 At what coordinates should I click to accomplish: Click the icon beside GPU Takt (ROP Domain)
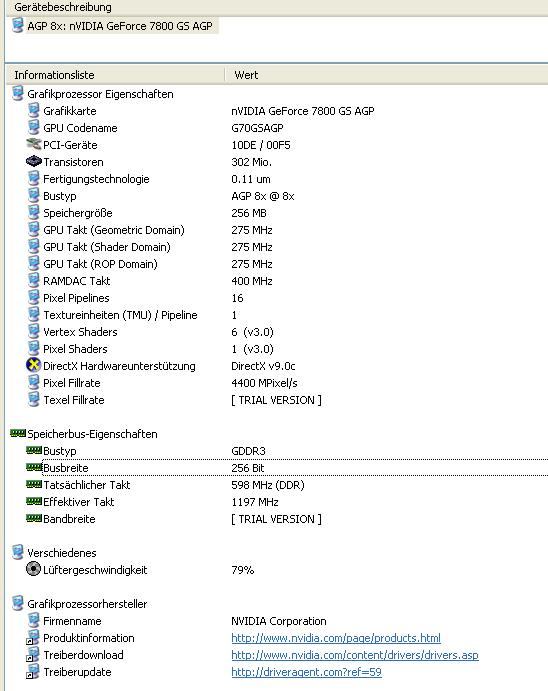tap(33, 264)
